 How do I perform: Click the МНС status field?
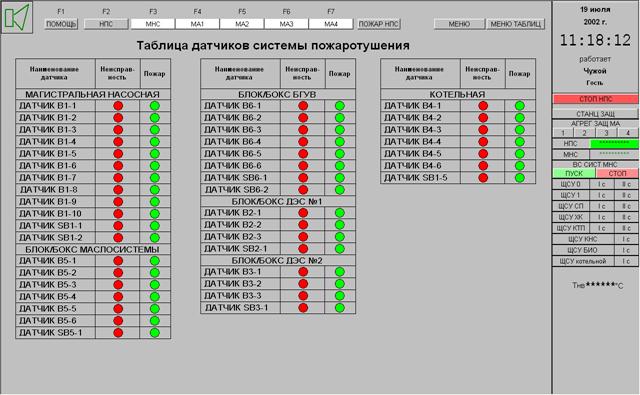[614, 154]
